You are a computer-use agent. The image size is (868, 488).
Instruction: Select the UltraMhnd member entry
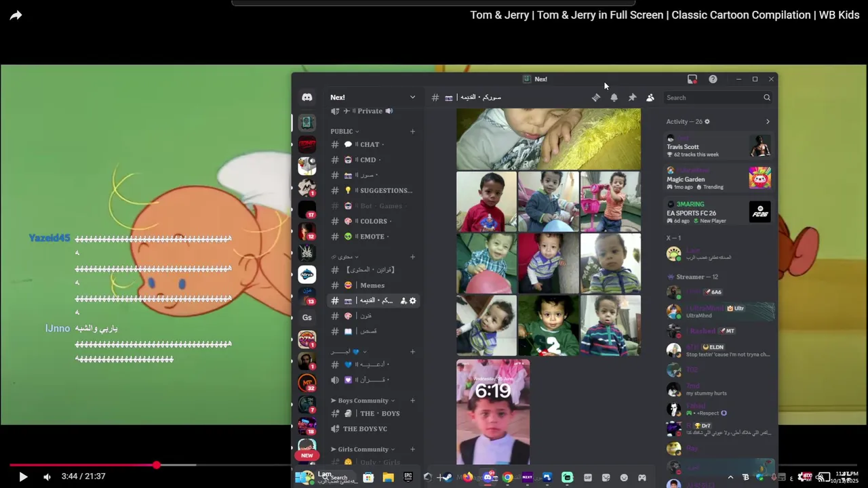coord(719,312)
